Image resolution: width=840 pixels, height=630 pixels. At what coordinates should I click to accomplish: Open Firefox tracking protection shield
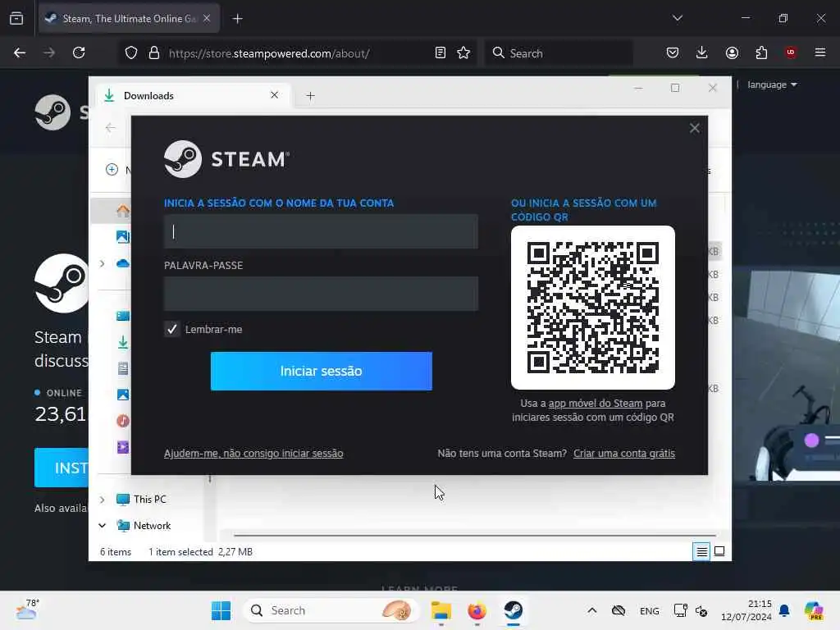131,52
